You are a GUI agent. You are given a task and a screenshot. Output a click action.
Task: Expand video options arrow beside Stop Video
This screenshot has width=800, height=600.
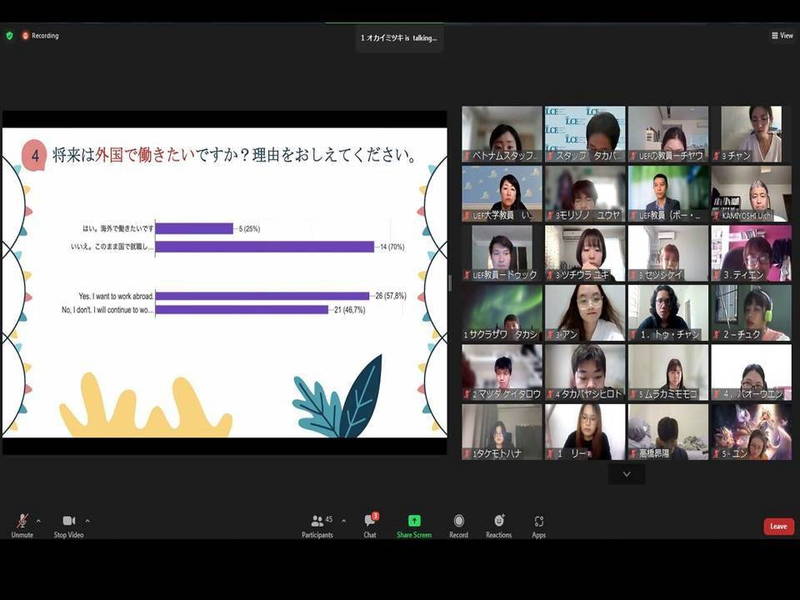click(87, 520)
